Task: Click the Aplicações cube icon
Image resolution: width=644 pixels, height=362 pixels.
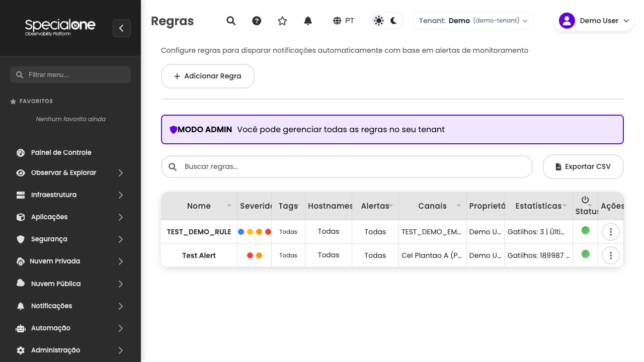Action: [21, 217]
